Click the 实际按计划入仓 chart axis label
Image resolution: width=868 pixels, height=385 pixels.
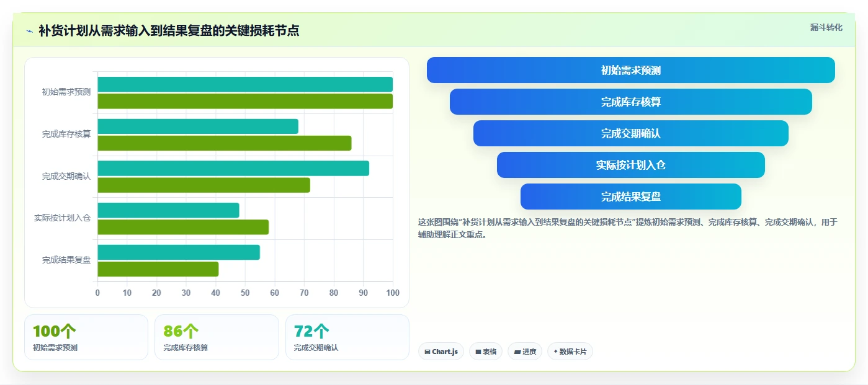click(62, 218)
